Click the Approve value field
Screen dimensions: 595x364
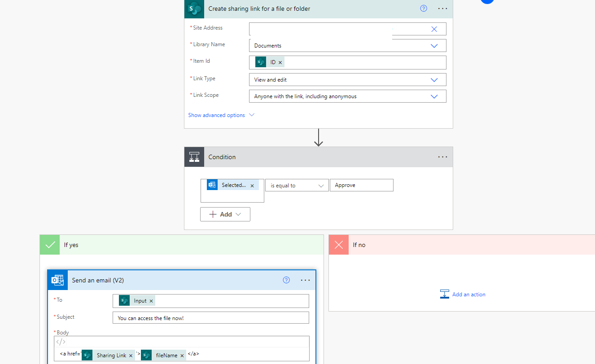361,185
